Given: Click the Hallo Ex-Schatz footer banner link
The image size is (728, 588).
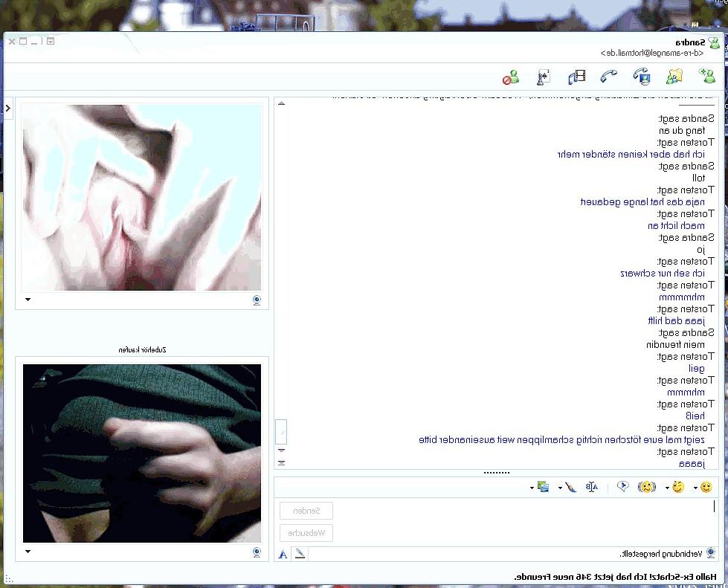Looking at the screenshot, I should pos(616,577).
